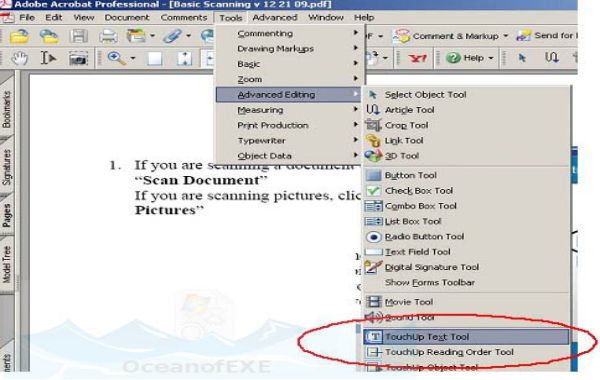
Task: Open the Bookmarks side panel tab
Action: pos(7,109)
